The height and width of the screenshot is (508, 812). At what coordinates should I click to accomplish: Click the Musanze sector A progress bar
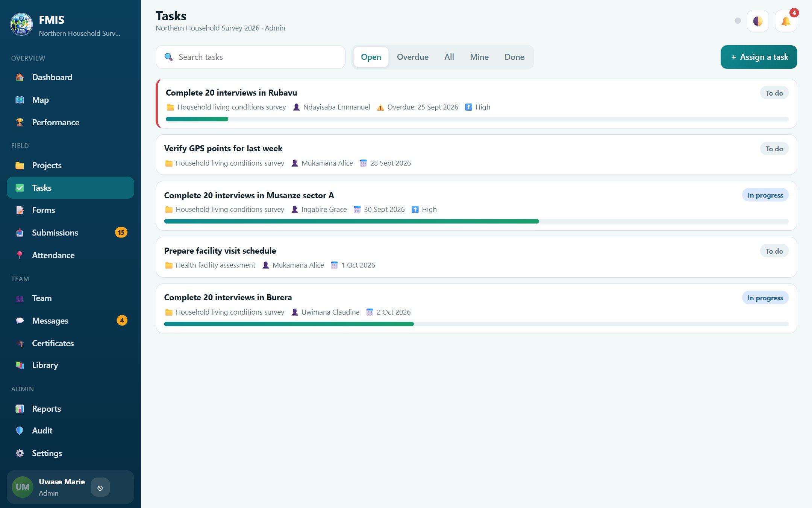pyautogui.click(x=476, y=221)
